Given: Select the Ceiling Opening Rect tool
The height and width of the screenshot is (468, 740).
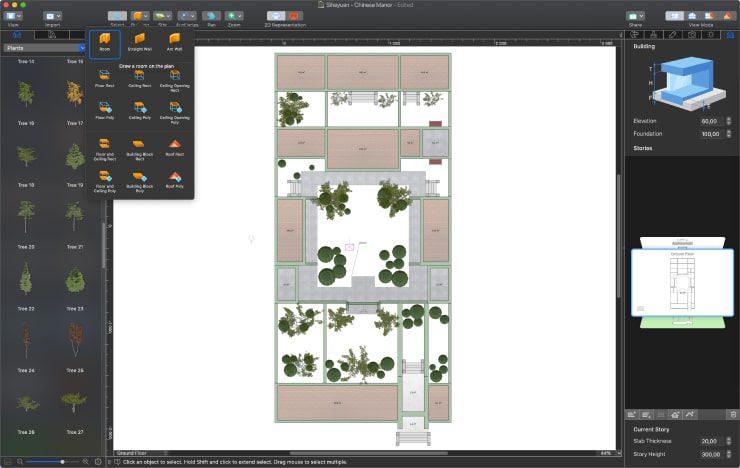Looking at the screenshot, I should tap(175, 80).
